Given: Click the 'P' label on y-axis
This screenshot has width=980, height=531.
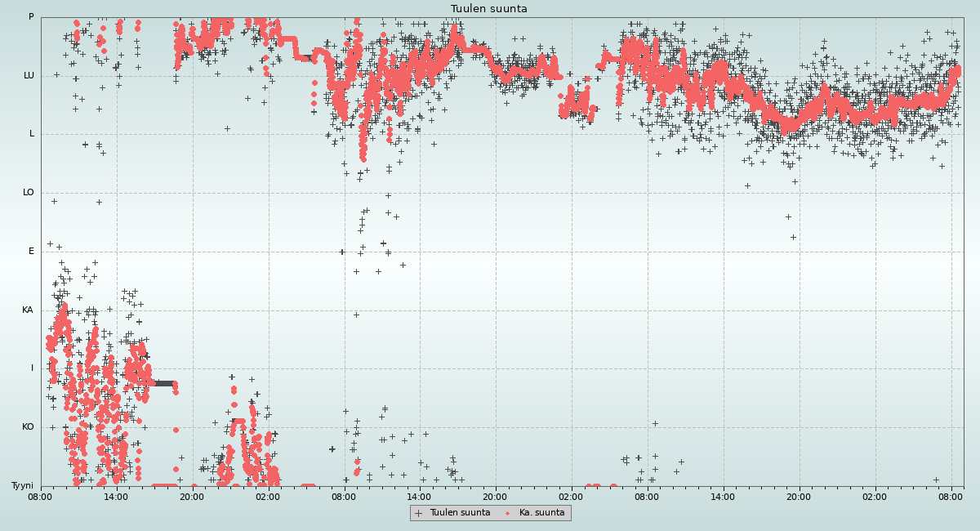Looking at the screenshot, I should pos(31,17).
